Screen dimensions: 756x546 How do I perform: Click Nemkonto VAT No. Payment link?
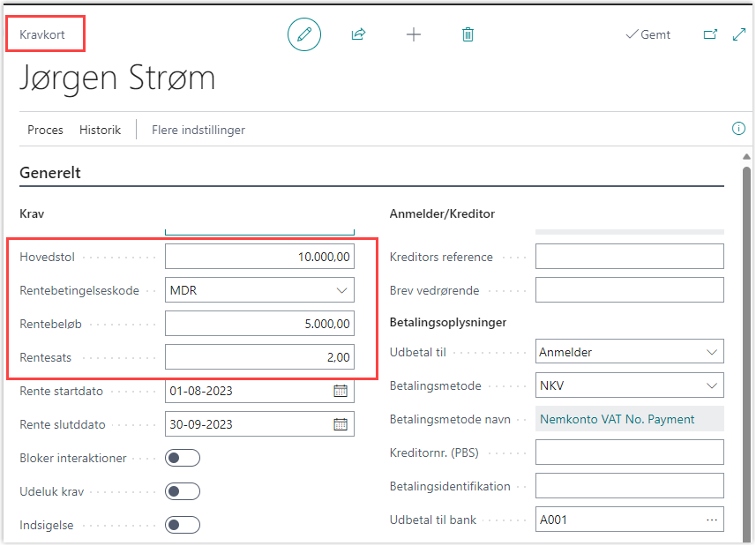pos(618,419)
